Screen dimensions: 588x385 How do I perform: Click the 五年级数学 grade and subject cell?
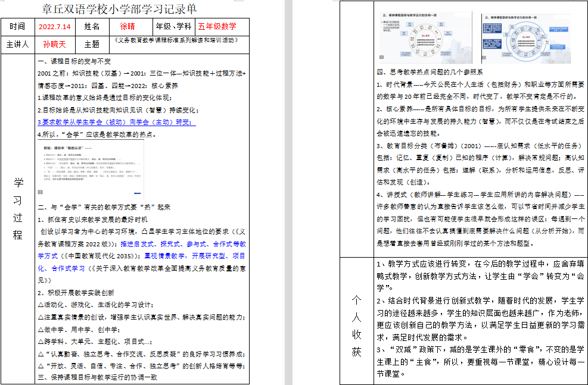tap(217, 27)
